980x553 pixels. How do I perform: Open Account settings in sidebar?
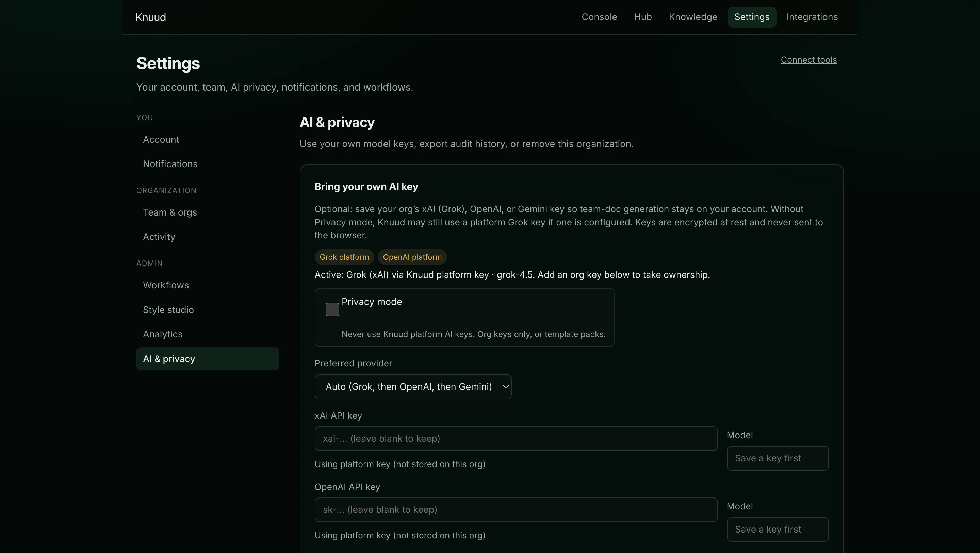tap(208, 140)
